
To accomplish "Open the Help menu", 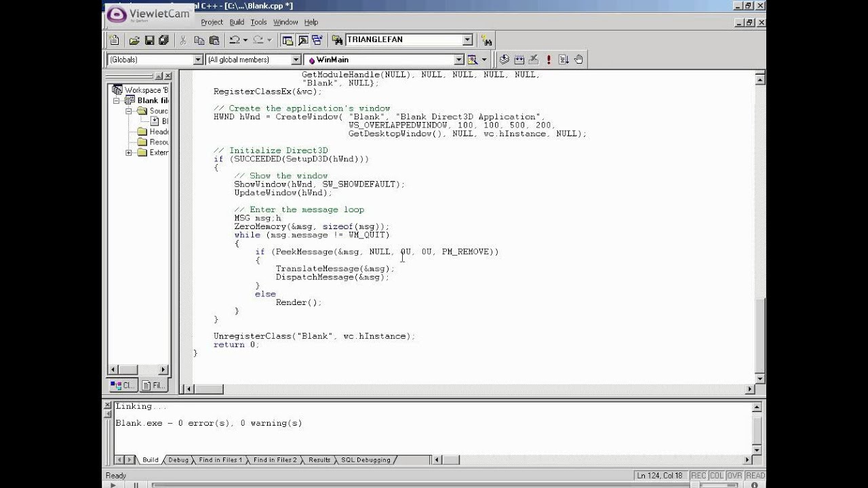I will (x=311, y=22).
